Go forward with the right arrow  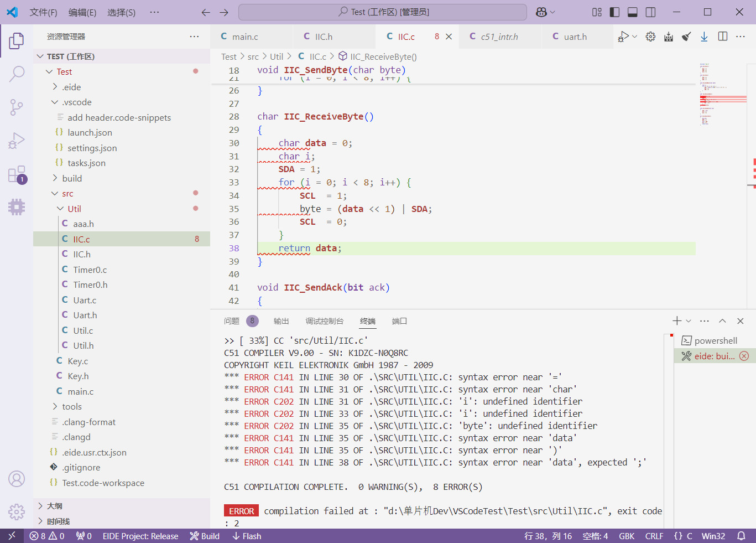pyautogui.click(x=224, y=12)
